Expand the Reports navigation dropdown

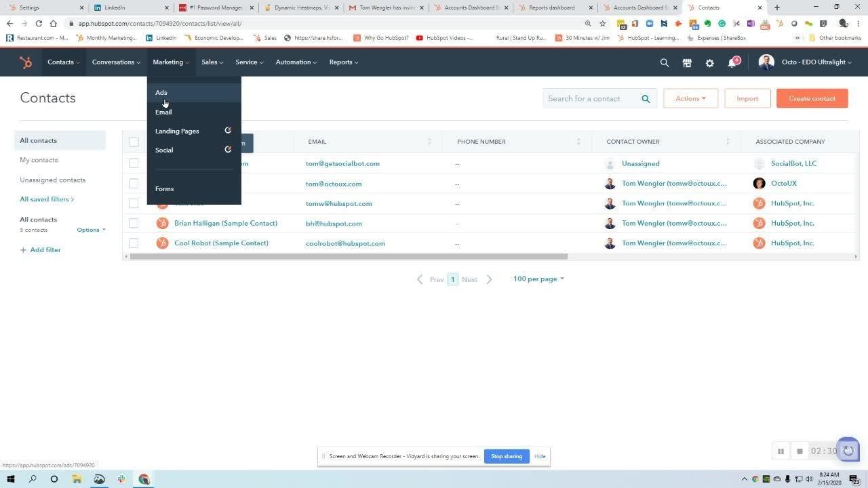[344, 62]
